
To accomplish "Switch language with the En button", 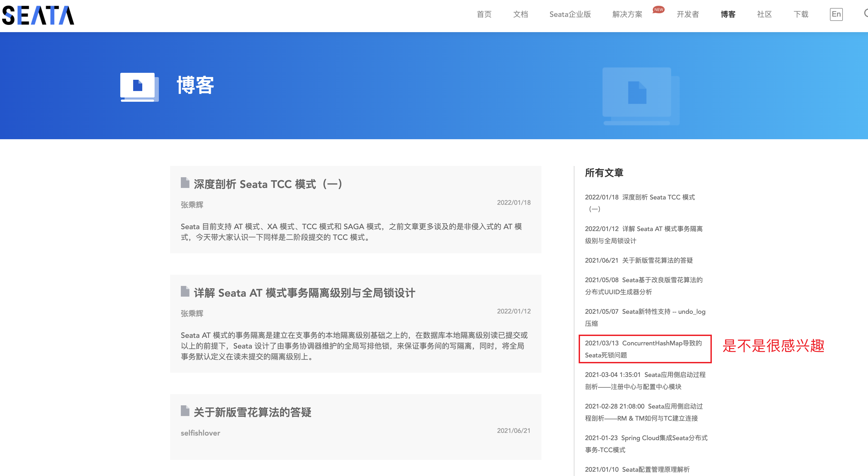I will click(x=836, y=14).
